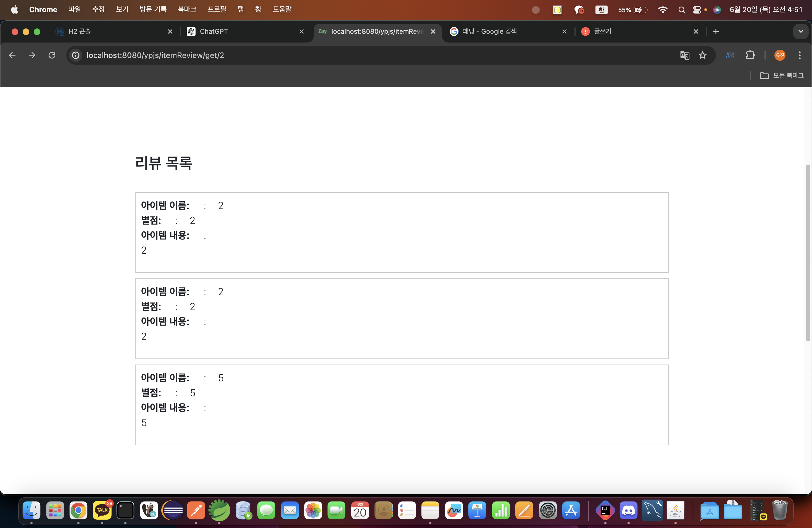Open IntelliJ IDEA from the dock
This screenshot has height=528, width=812.
click(605, 510)
